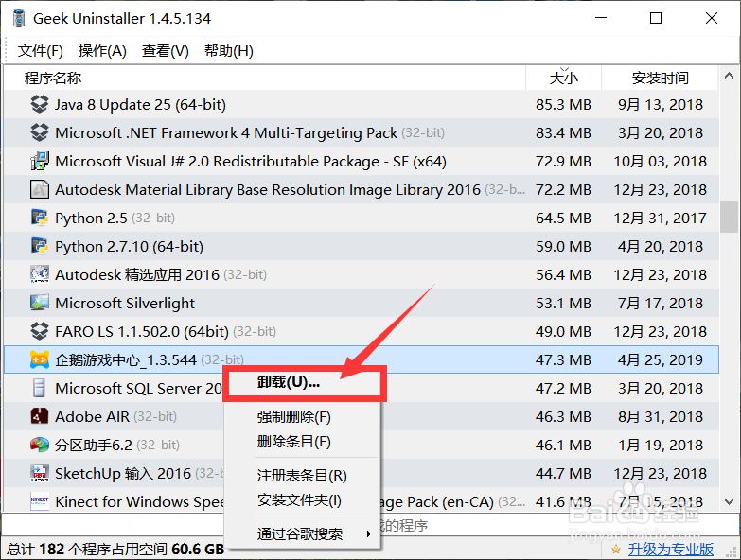Click the 企鹅游戏中心 gamepad icon

coord(39,359)
